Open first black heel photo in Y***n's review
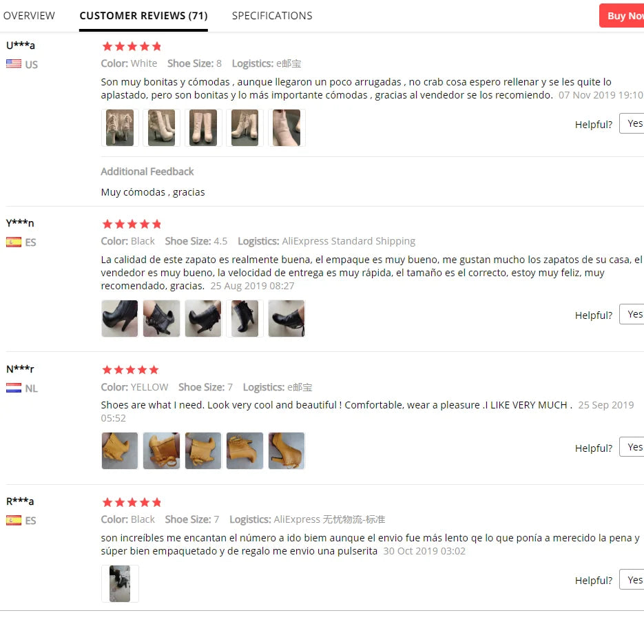Screen dimensions: 644x644 tap(120, 318)
